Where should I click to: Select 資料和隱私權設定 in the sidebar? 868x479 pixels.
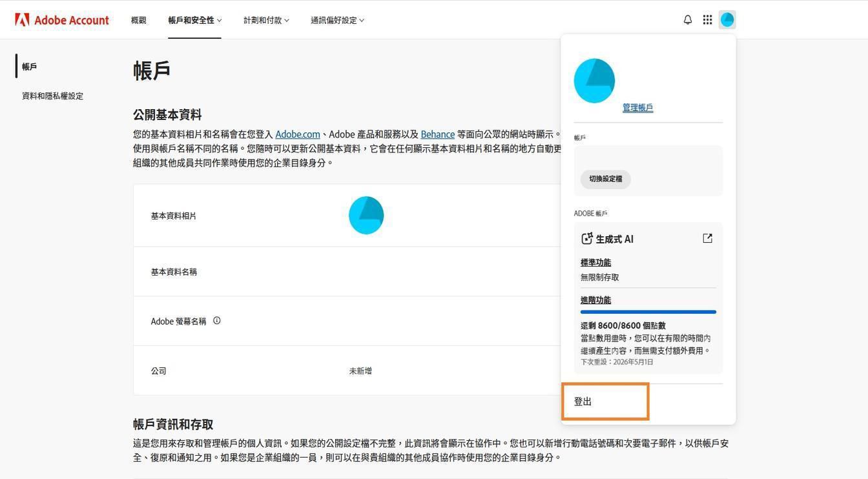point(52,96)
